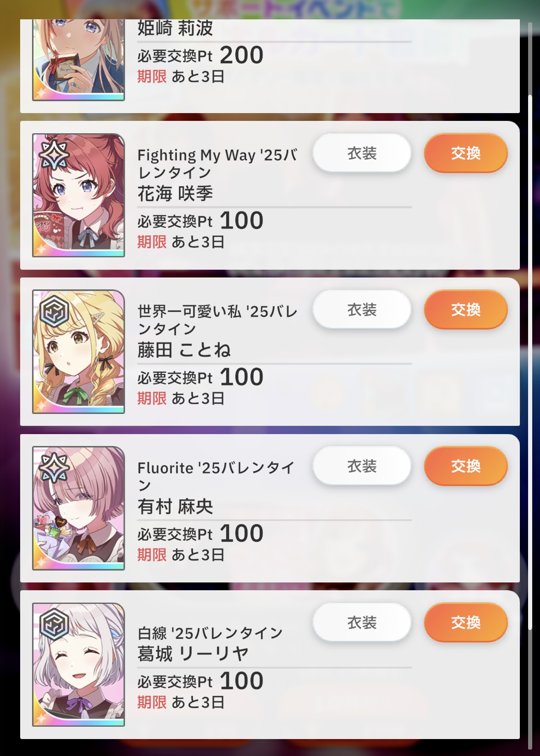
Task: Tap the cube type icon on Lilja's card
Action: click(x=54, y=625)
